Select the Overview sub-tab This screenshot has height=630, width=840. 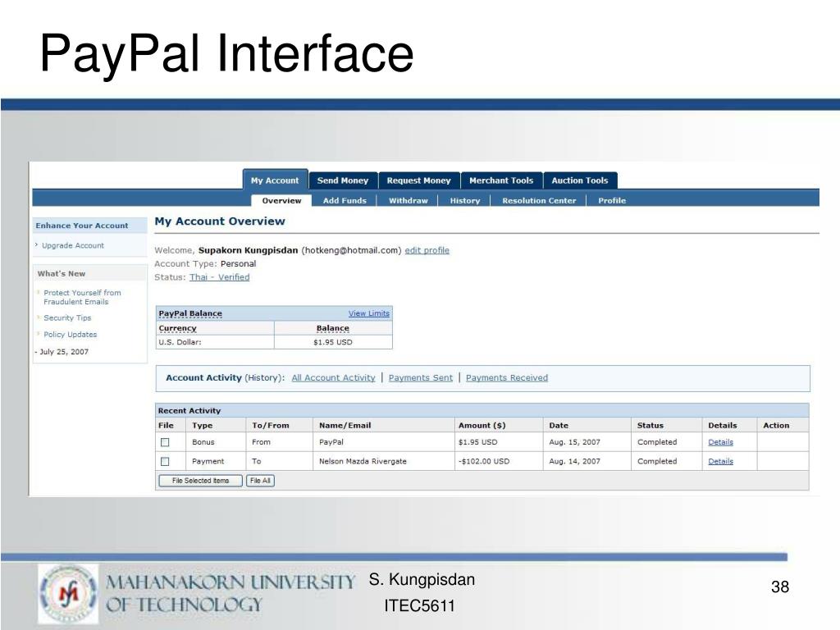pyautogui.click(x=282, y=200)
